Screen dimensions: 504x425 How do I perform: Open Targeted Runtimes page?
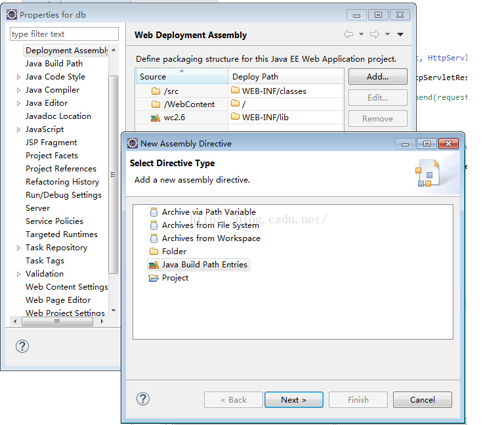pyautogui.click(x=62, y=235)
